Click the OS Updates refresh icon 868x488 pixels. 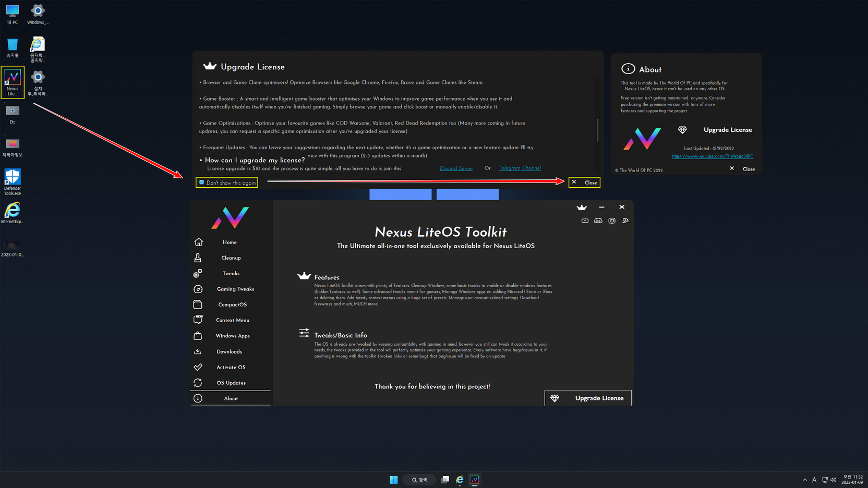[198, 383]
